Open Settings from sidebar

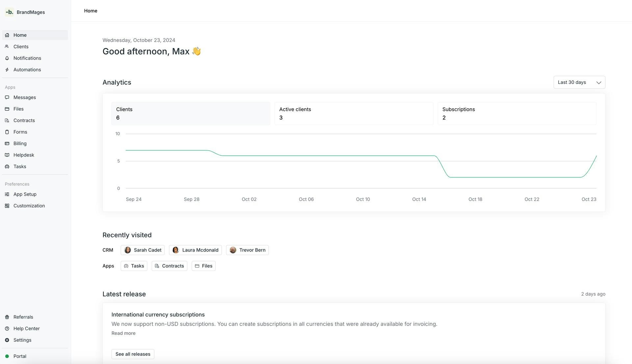point(35,340)
